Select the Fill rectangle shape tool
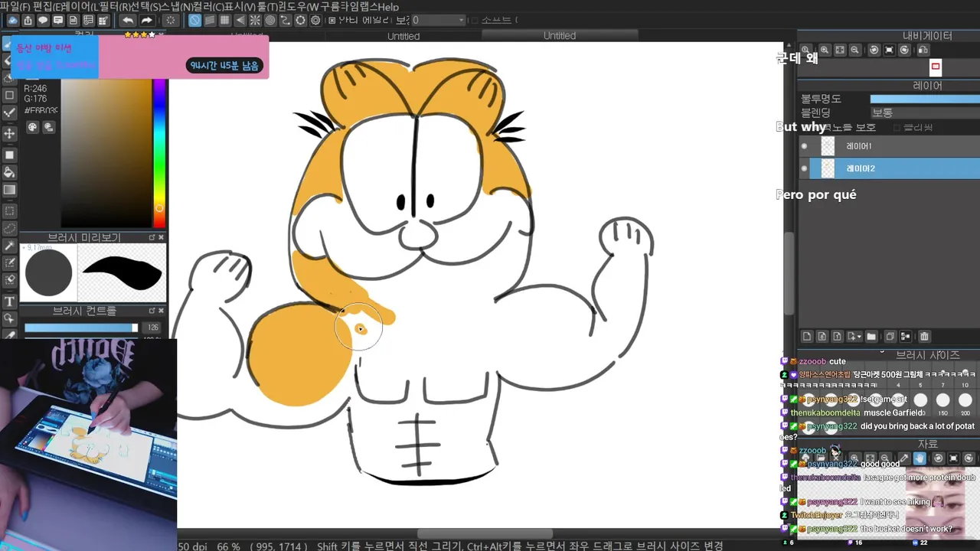The width and height of the screenshot is (980, 551). pyautogui.click(x=9, y=155)
